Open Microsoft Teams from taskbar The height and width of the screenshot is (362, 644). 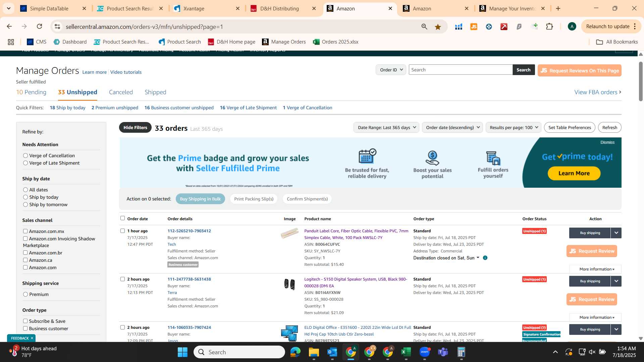click(x=443, y=352)
